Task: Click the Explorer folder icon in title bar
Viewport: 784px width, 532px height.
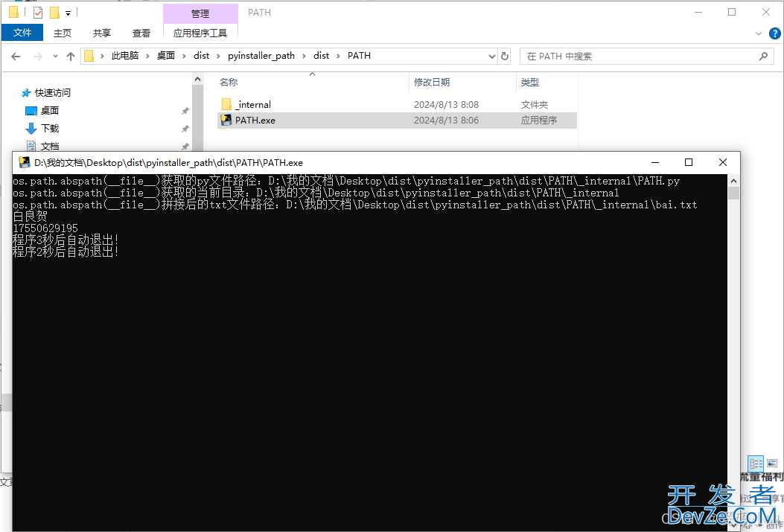Action: click(13, 12)
